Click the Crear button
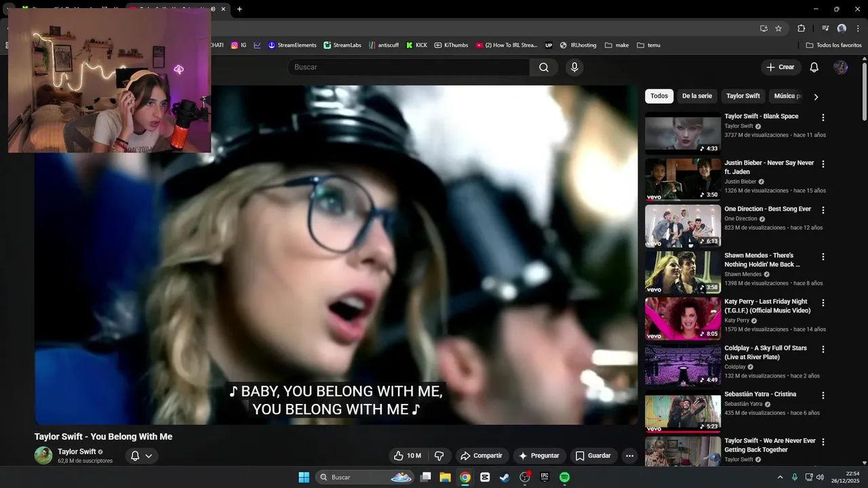This screenshot has width=868, height=488. click(x=781, y=67)
